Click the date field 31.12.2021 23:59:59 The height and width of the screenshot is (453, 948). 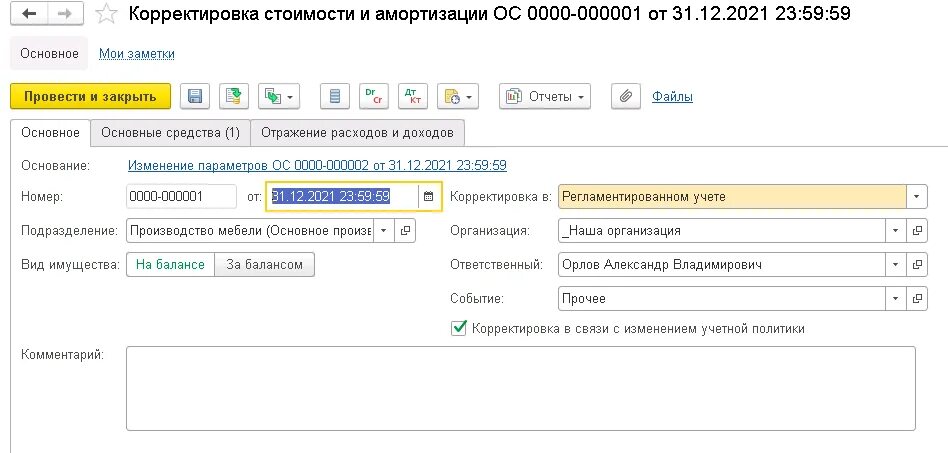(x=342, y=197)
